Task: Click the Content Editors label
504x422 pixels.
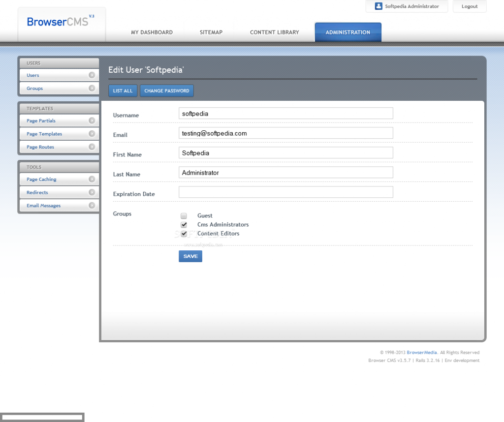Action: tap(218, 234)
